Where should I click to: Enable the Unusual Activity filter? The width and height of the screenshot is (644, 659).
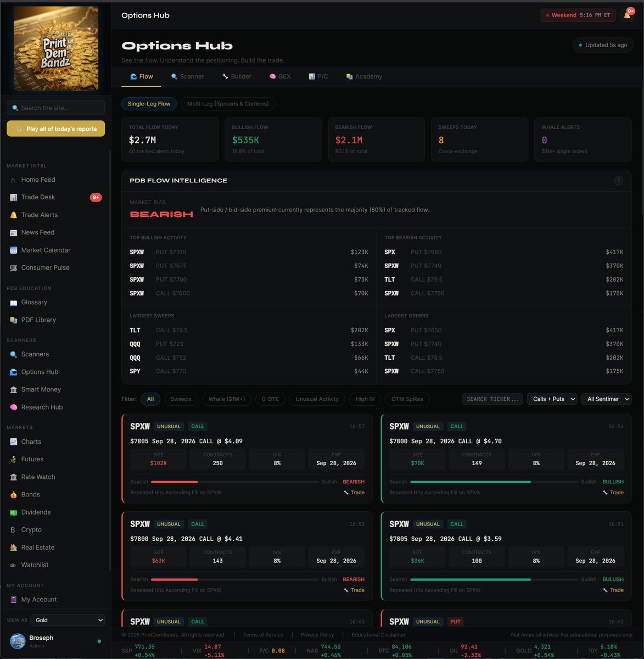(317, 399)
